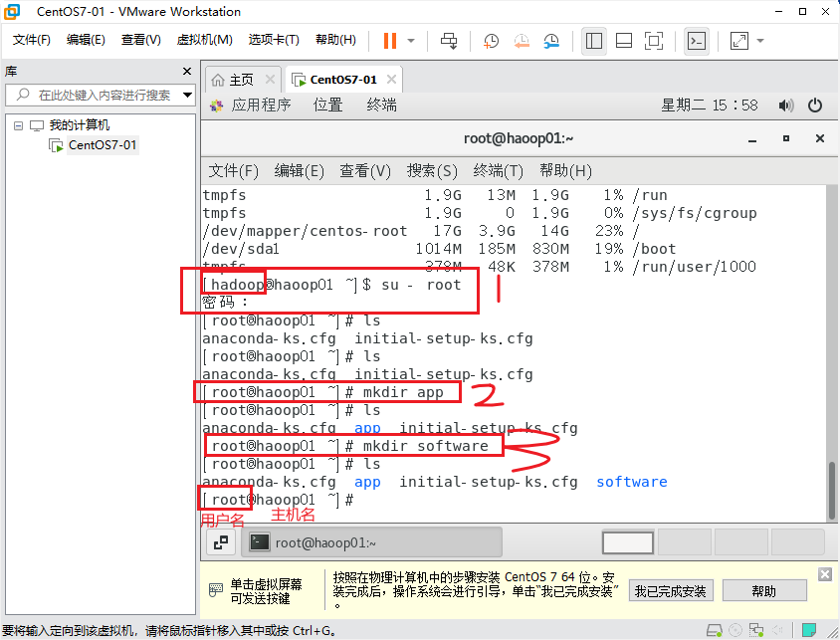Open terminal 终端(T) menu
The height and width of the screenshot is (640, 840).
point(499,171)
